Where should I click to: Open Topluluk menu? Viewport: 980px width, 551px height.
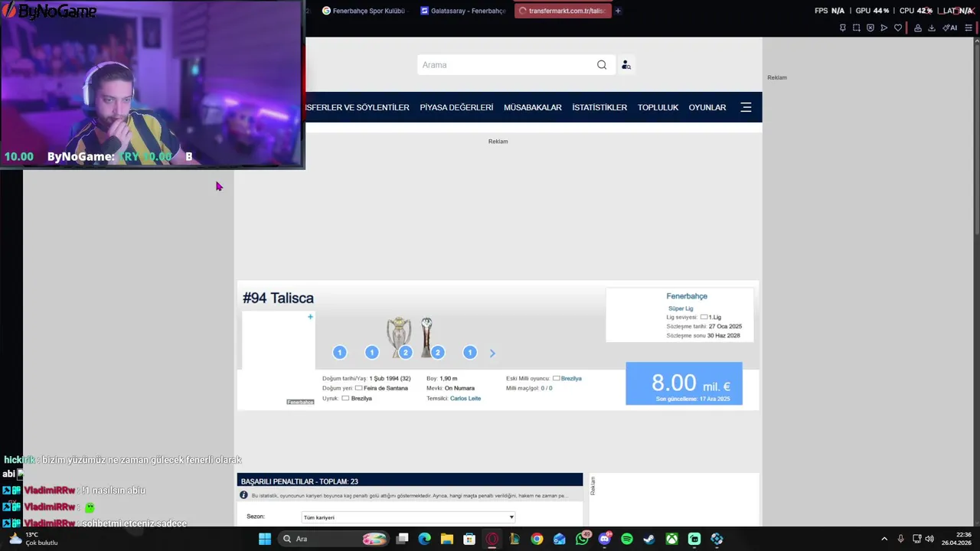coord(658,107)
